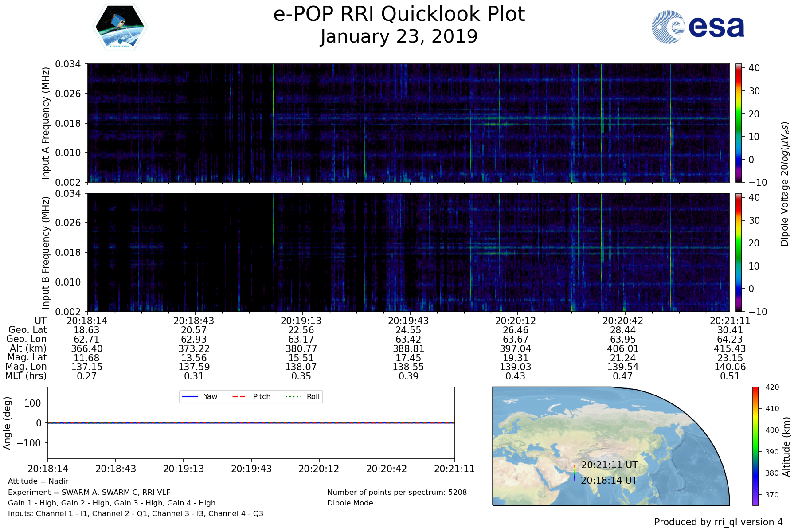Click the 'Dipole Mode' text
Viewport: 798px width, 532px height.
pos(350,503)
